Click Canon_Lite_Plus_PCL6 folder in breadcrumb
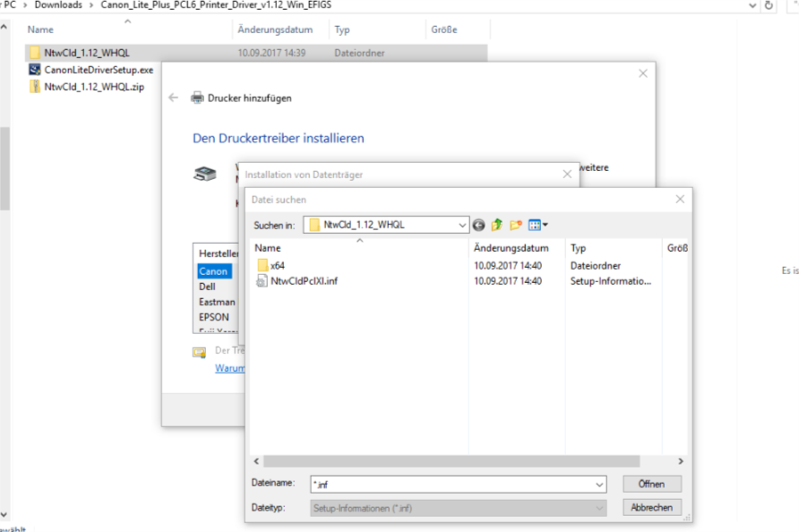 click(x=216, y=5)
